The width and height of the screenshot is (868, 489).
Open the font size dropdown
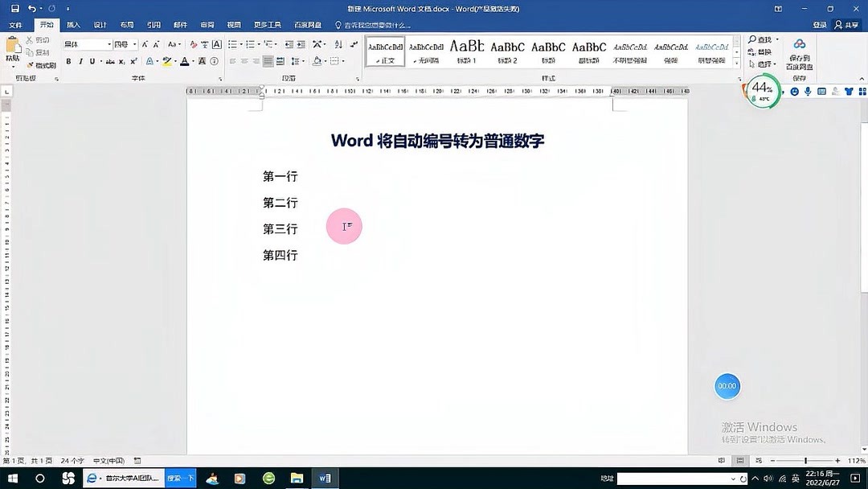tap(135, 44)
